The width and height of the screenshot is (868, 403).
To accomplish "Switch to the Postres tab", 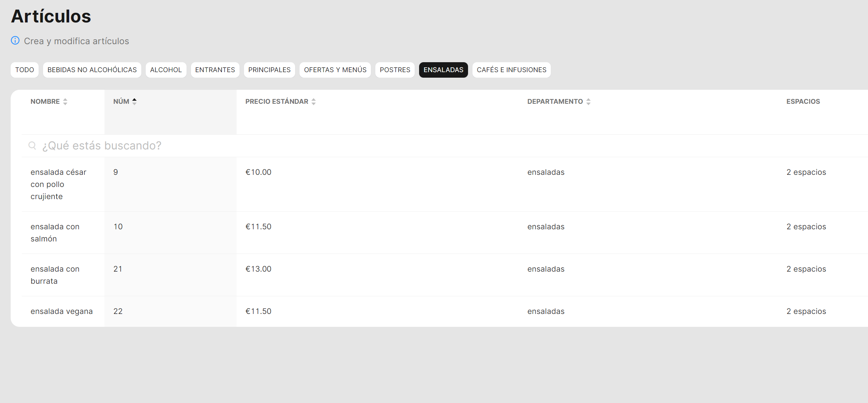I will pyautogui.click(x=395, y=70).
